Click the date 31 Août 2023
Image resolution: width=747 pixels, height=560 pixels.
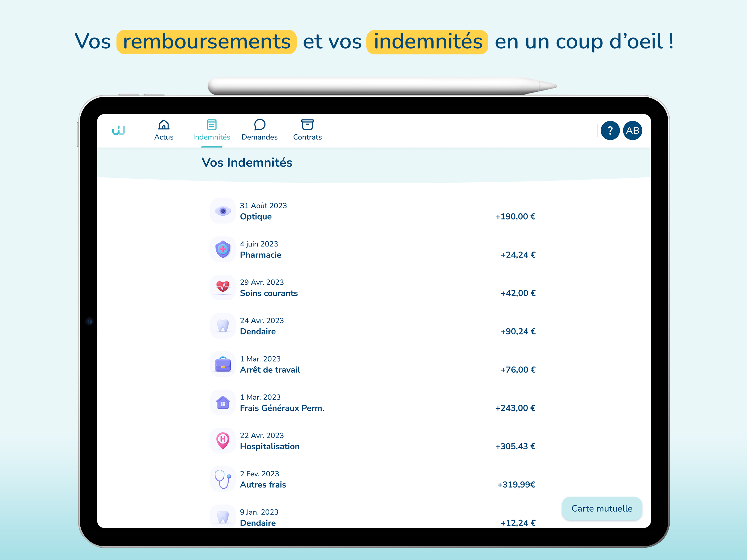[263, 206]
